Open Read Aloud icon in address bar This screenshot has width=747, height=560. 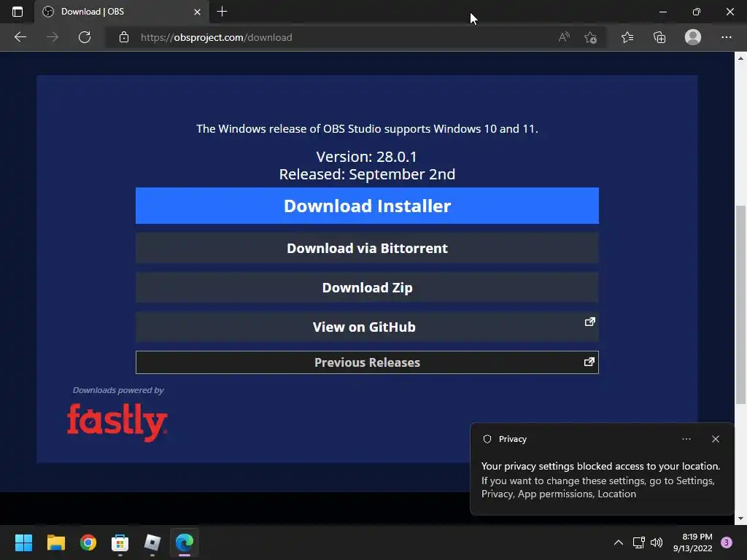tap(564, 37)
